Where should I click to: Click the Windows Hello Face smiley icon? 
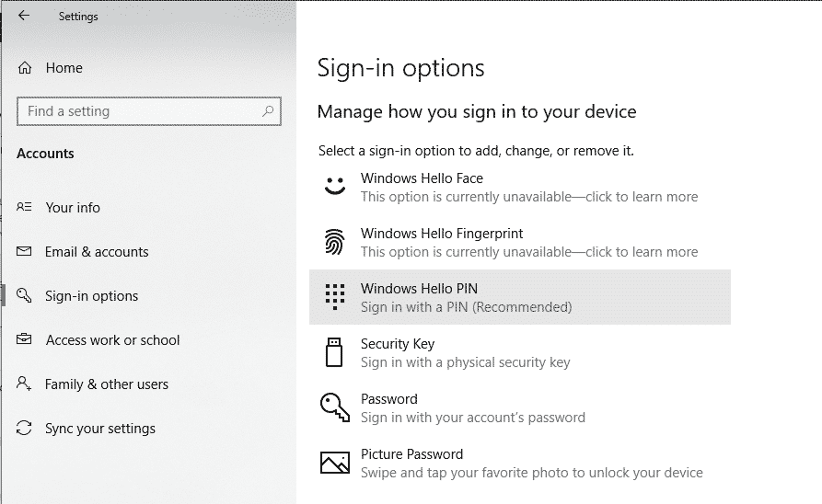[x=334, y=186]
